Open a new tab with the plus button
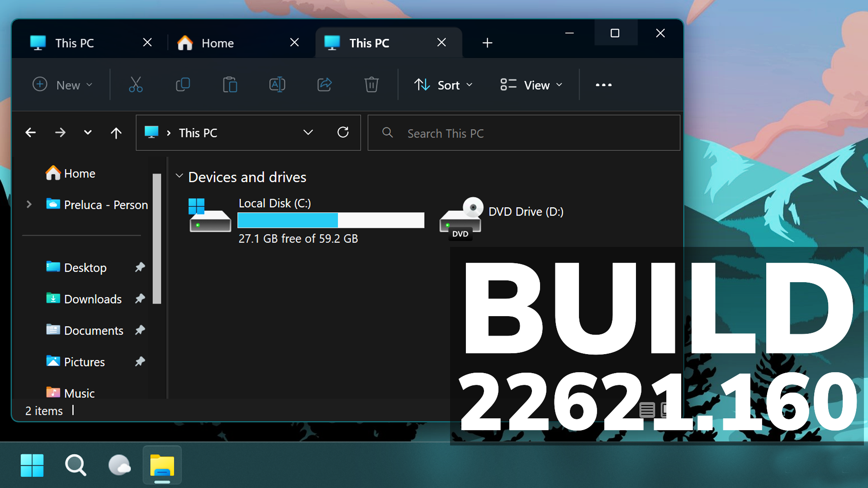 click(487, 43)
